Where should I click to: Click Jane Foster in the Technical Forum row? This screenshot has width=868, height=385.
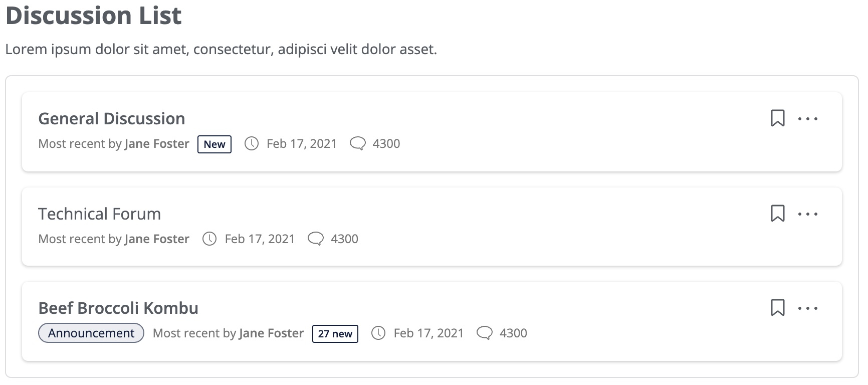[157, 239]
